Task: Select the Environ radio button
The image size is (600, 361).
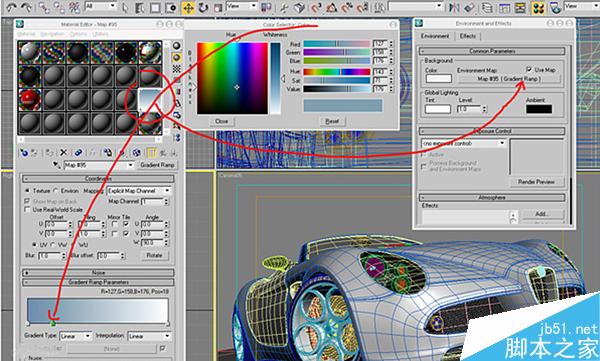Action: pyautogui.click(x=56, y=191)
